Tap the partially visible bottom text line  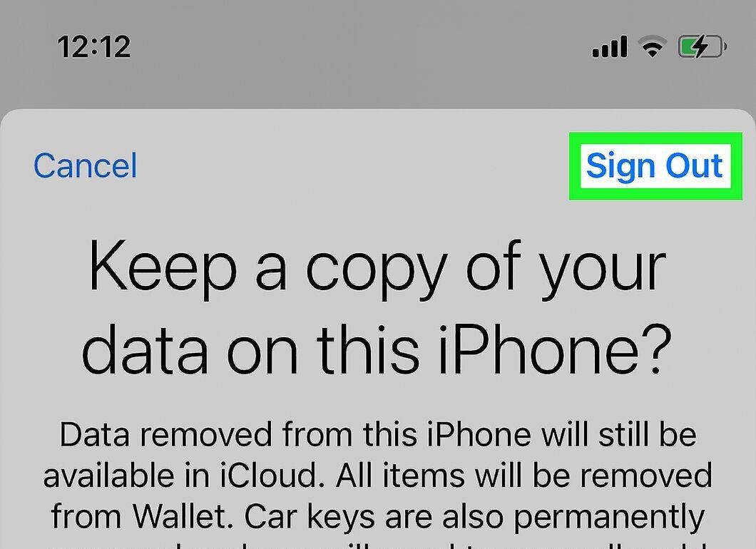click(378, 545)
